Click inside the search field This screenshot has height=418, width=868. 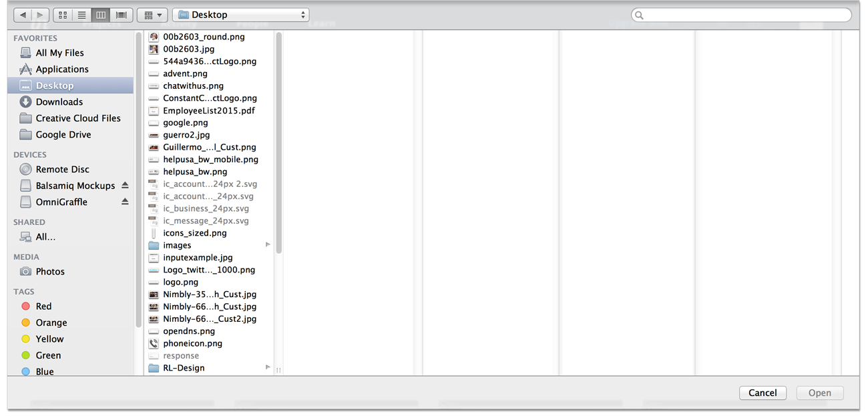click(x=741, y=14)
